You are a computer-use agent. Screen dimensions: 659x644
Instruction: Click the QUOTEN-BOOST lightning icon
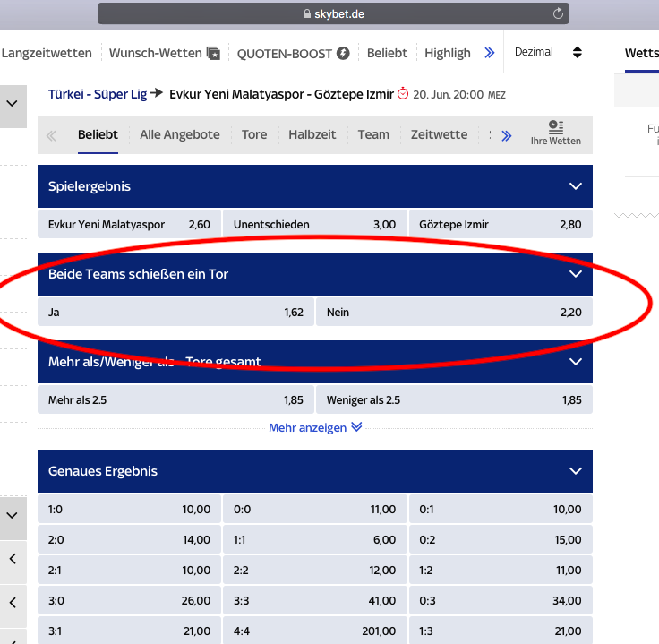point(343,54)
